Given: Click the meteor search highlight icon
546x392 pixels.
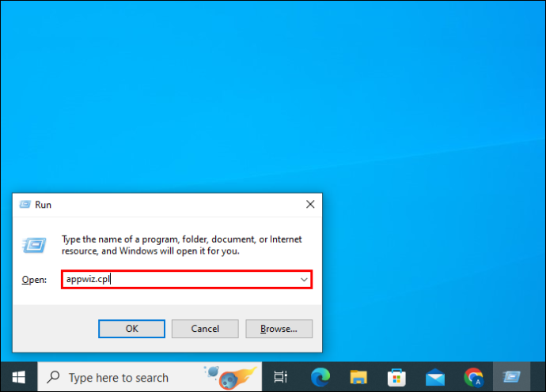Looking at the screenshot, I should (231, 377).
